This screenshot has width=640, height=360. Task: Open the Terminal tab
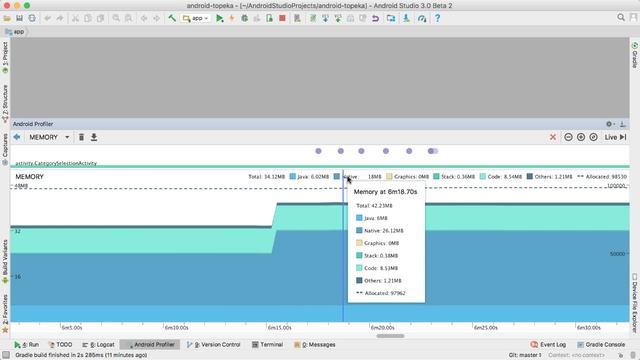pyautogui.click(x=267, y=344)
